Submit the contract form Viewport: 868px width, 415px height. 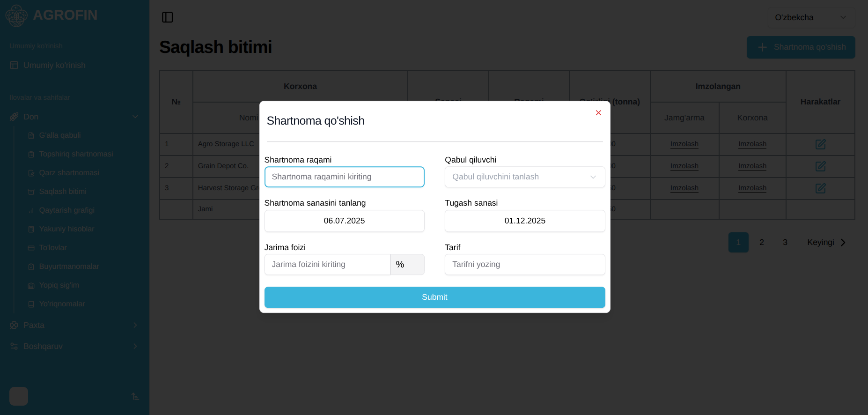(434, 297)
